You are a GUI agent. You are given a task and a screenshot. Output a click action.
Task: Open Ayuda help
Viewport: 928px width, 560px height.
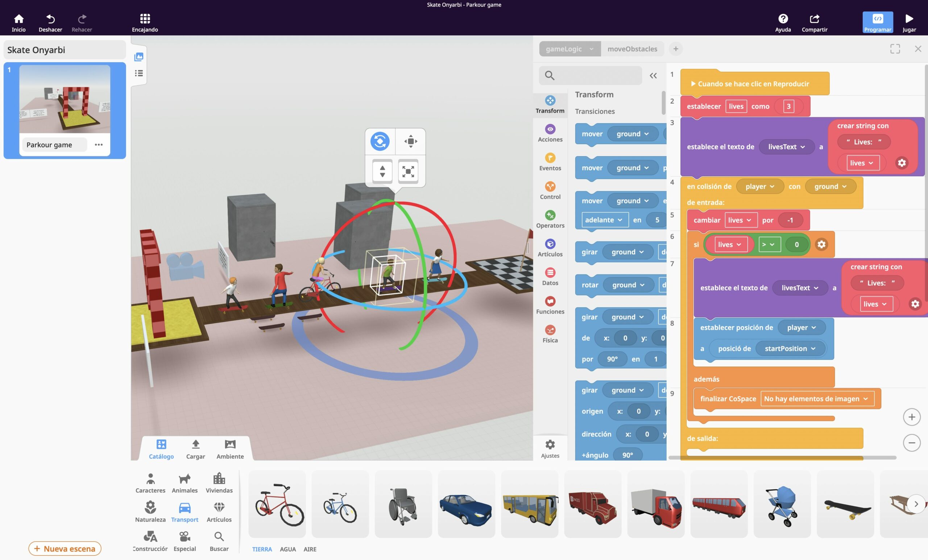point(783,23)
